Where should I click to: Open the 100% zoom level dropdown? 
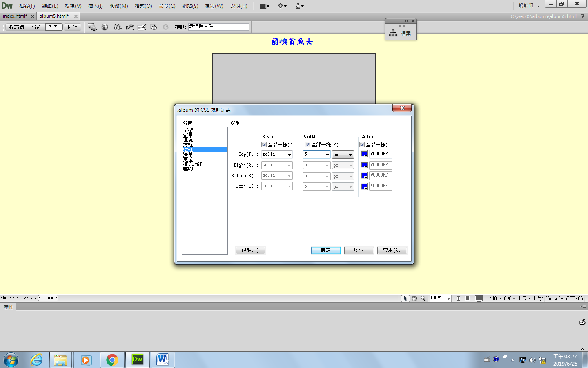point(440,298)
